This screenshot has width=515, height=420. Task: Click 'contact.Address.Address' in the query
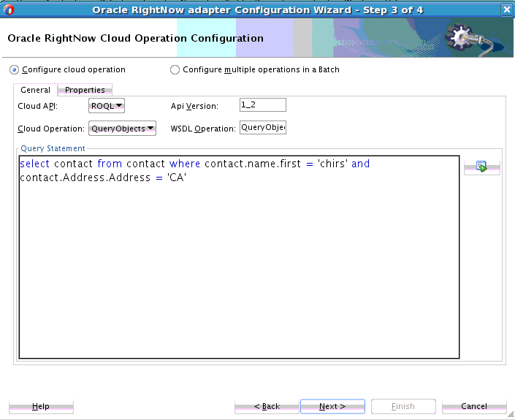click(85, 177)
